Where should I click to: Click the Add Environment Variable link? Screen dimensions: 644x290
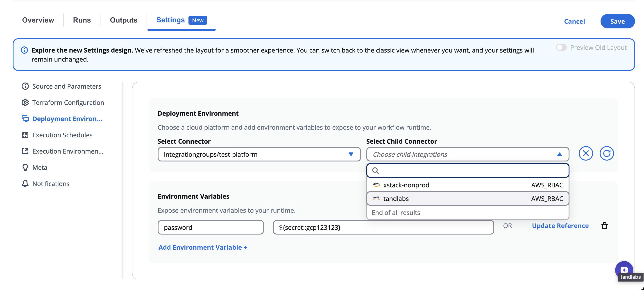[x=202, y=247]
